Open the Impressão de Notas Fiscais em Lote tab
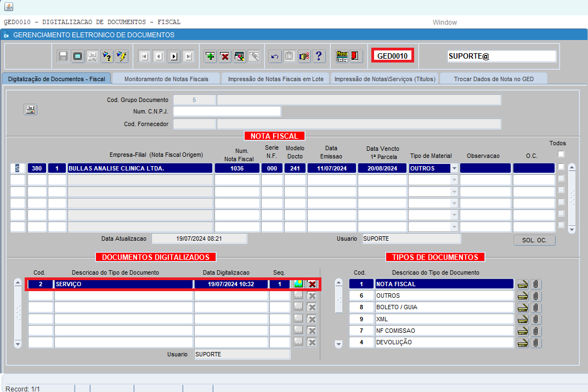The height and width of the screenshot is (392, 588). (275, 79)
